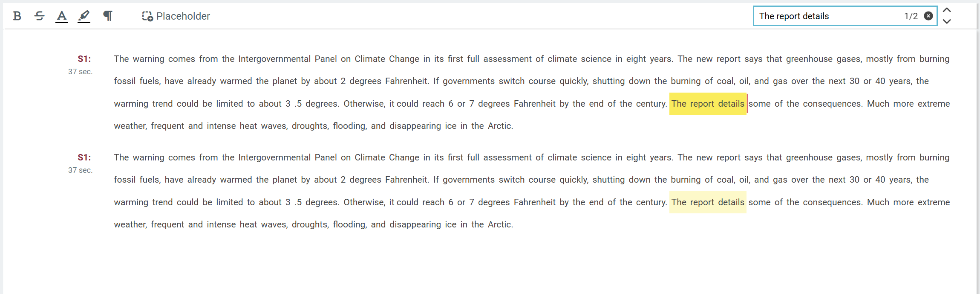This screenshot has width=980, height=294.
Task: Select first S1 speaker label
Action: (84, 59)
